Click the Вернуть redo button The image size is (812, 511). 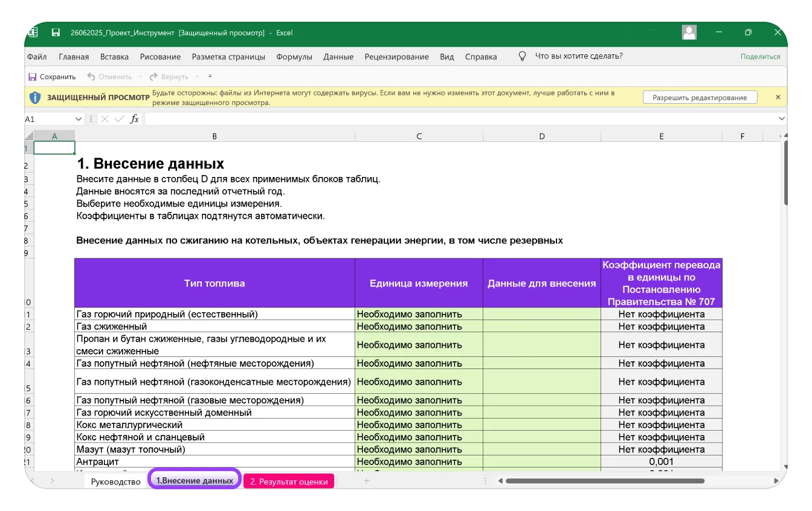click(169, 77)
